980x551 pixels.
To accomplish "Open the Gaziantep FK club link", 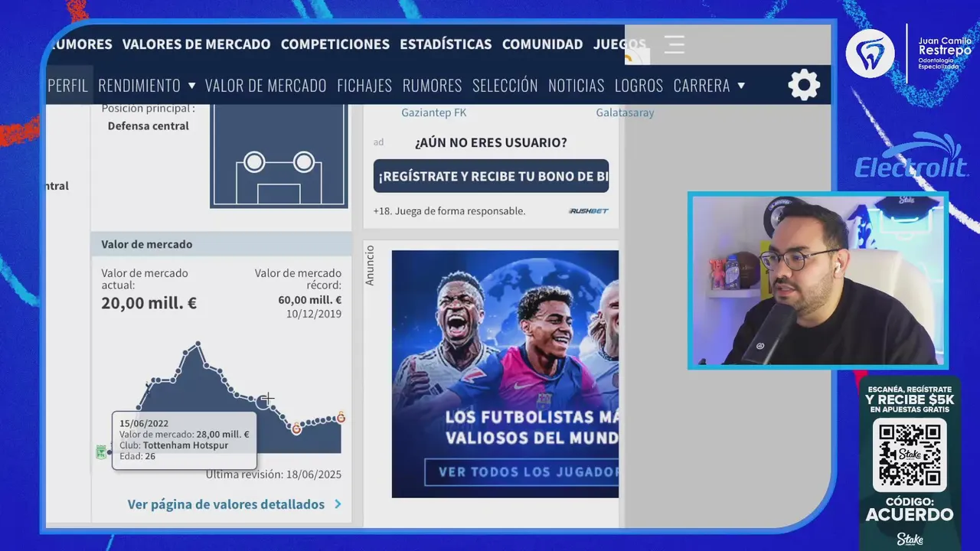I will [433, 112].
